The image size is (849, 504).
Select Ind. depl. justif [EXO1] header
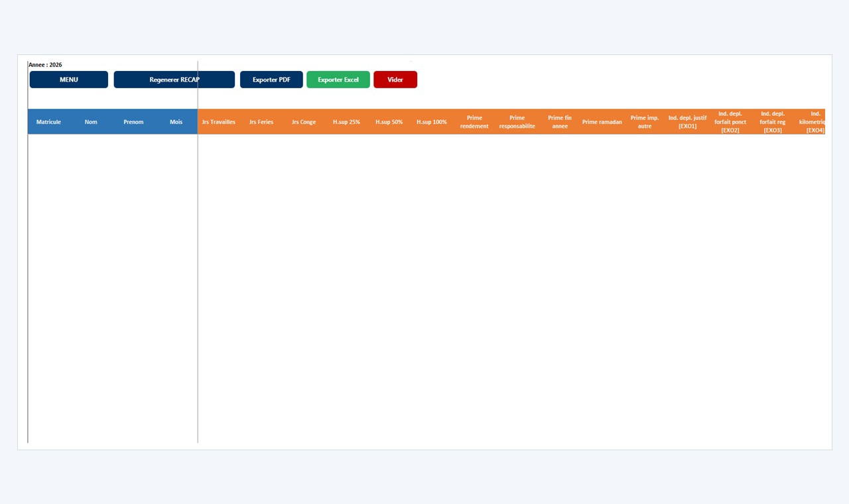[x=687, y=122]
